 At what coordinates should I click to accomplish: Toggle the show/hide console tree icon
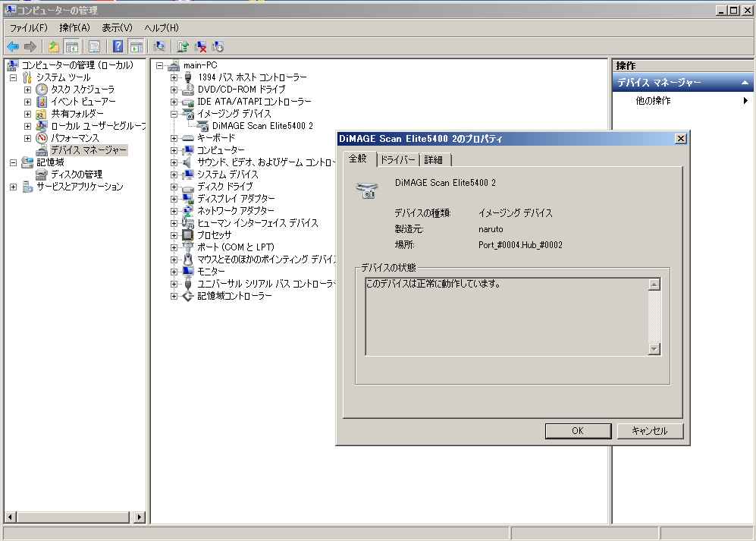click(72, 47)
